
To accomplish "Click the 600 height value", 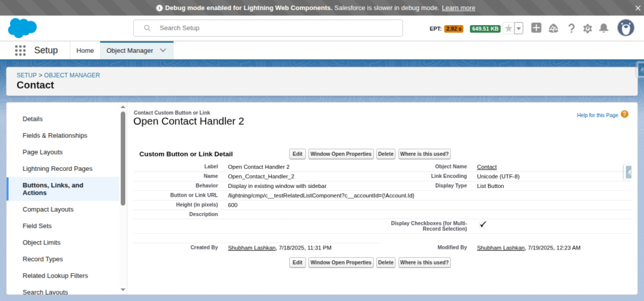I will tap(233, 205).
